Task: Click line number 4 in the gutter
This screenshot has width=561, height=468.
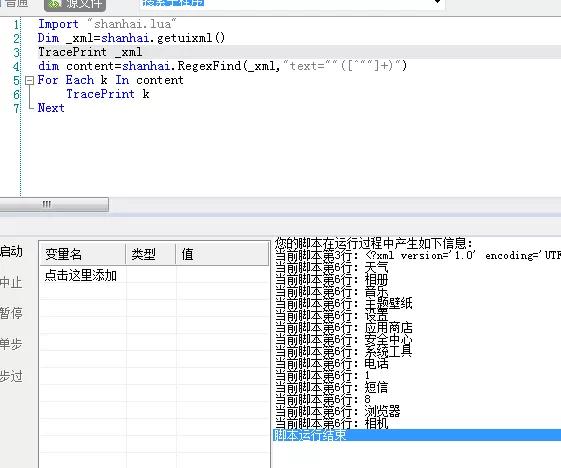Action: click(16, 67)
